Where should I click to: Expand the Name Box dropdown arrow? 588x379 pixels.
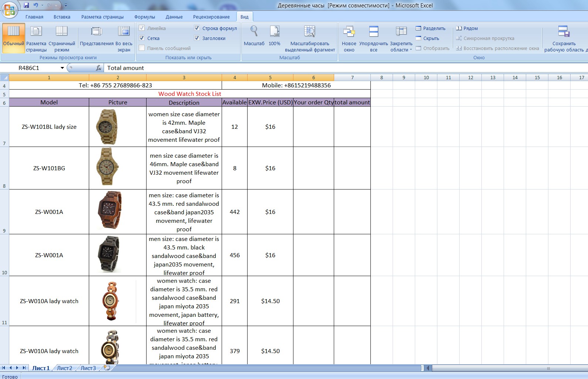[x=62, y=68]
